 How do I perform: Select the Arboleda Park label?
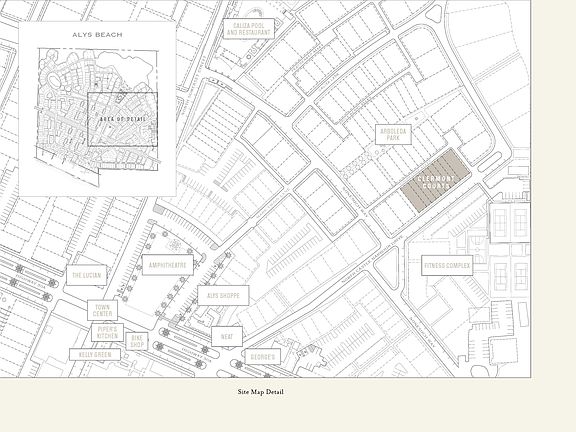coord(393,134)
